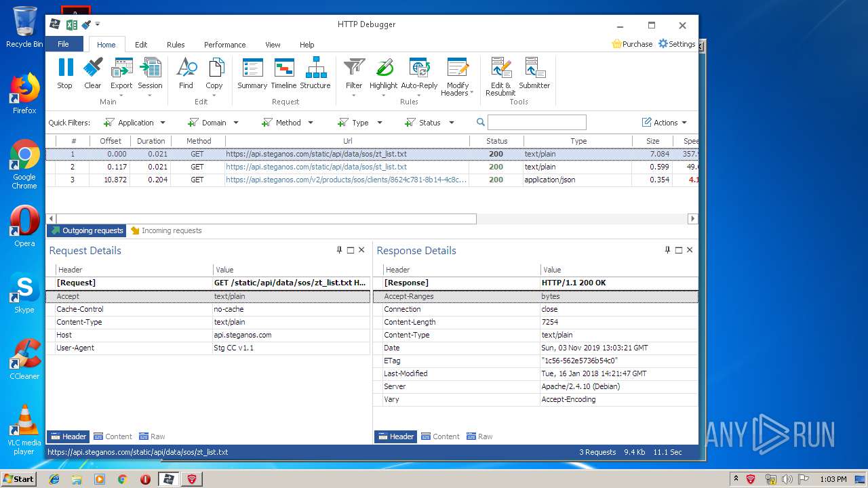The width and height of the screenshot is (868, 488).
Task: Switch to the Rules ribbon tab
Action: pyautogui.click(x=176, y=45)
